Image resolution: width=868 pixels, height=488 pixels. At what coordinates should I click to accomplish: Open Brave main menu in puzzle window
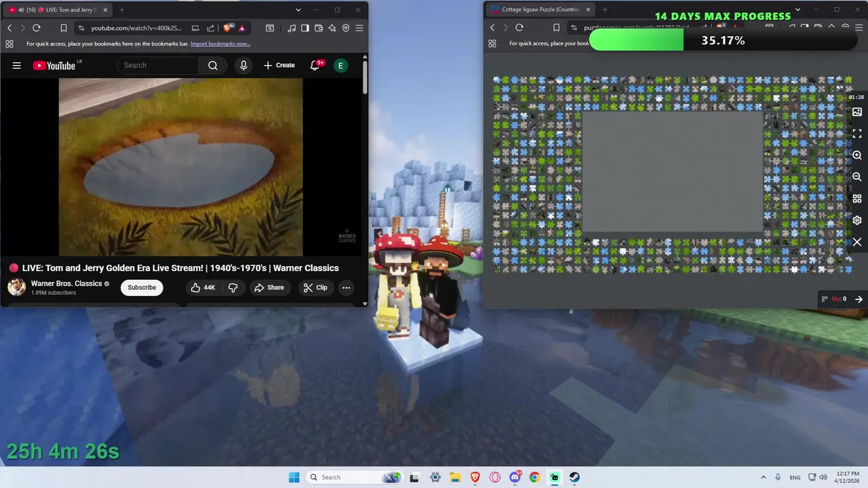coord(859,27)
